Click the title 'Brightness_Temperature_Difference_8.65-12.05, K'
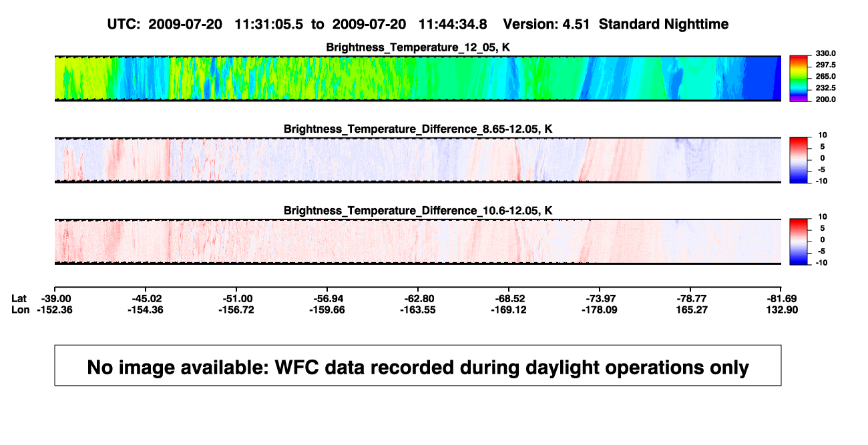868x445 pixels. pyautogui.click(x=418, y=129)
